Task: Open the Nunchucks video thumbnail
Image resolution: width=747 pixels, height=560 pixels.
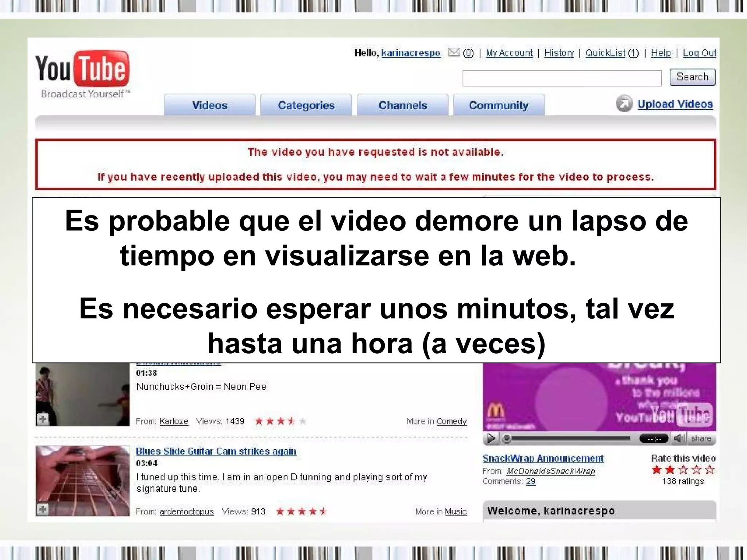Action: [83, 394]
